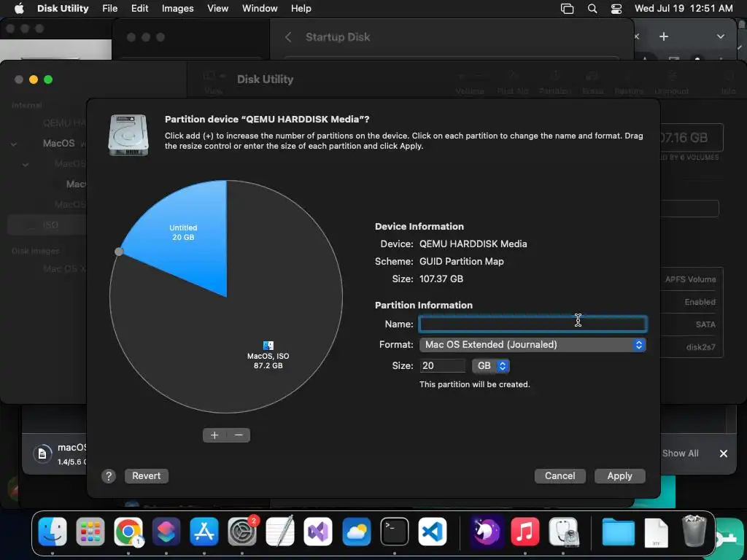Screen dimensions: 747x560
Task: Open the Help menu
Action: 301,8
